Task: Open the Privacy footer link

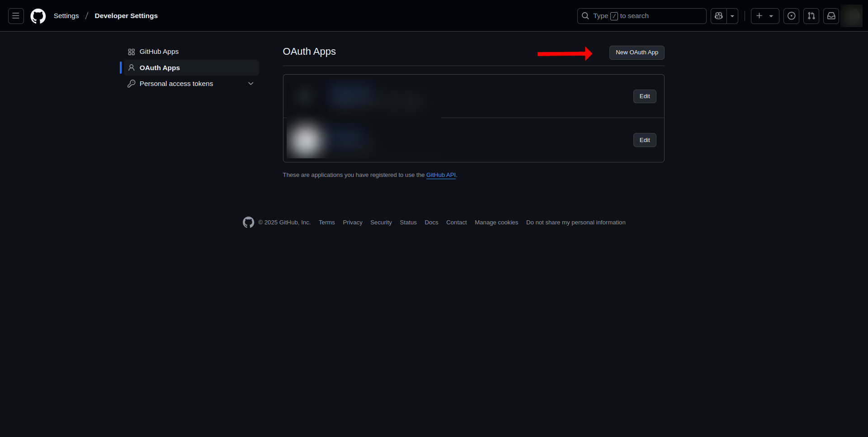Action: (x=353, y=223)
